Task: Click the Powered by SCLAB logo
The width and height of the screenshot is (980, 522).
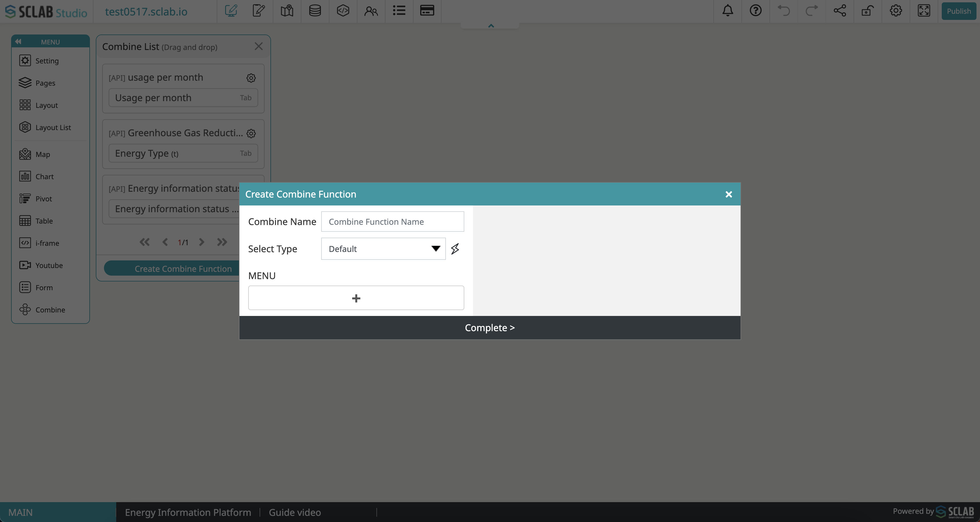Action: pyautogui.click(x=955, y=512)
